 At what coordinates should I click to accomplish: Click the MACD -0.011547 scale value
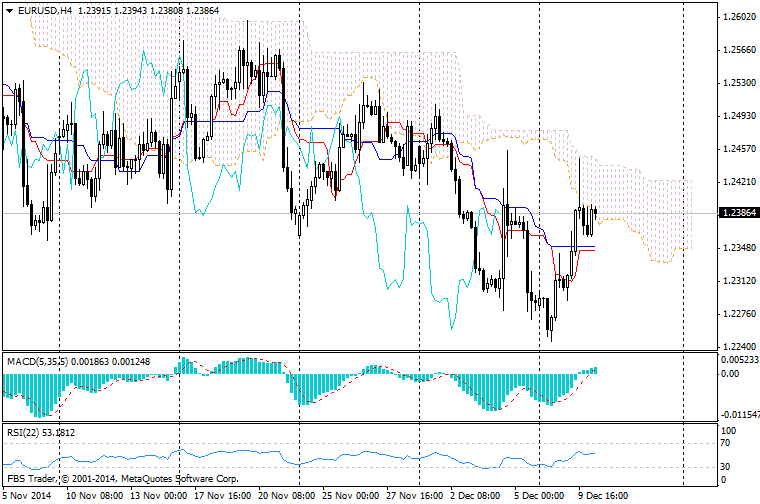pyautogui.click(x=741, y=414)
